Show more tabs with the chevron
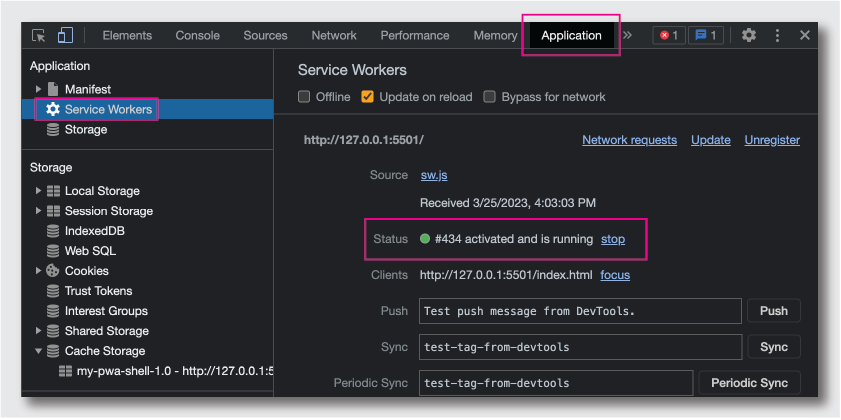Image resolution: width=841 pixels, height=420 pixels. pyautogui.click(x=627, y=35)
